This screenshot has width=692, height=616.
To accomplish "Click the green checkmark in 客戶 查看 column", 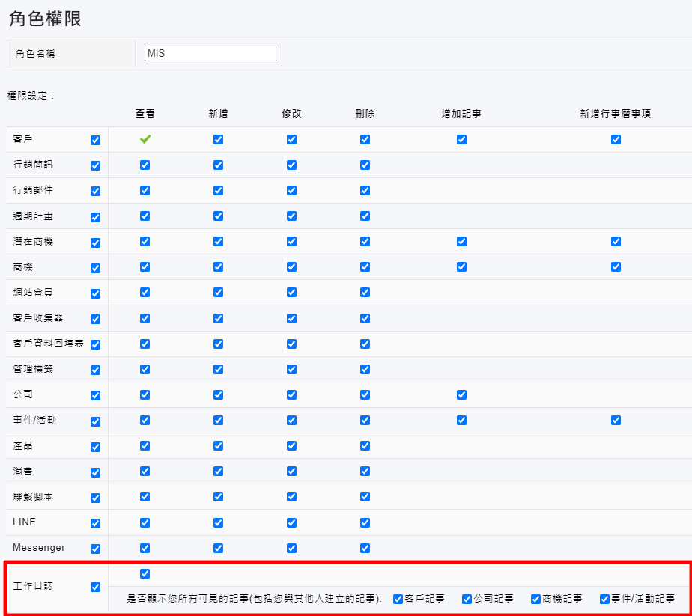I will 145,139.
